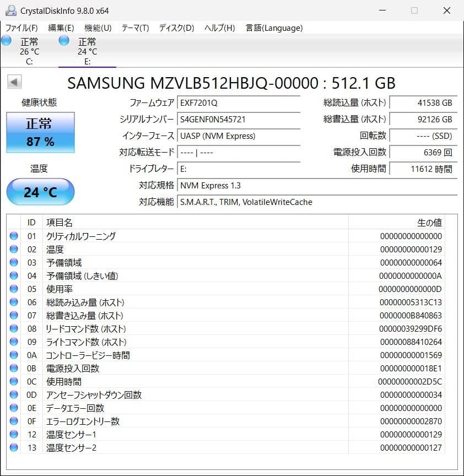Screen dimensions: 464x476
Task: Click status orb for drive C:
Action: click(7, 40)
